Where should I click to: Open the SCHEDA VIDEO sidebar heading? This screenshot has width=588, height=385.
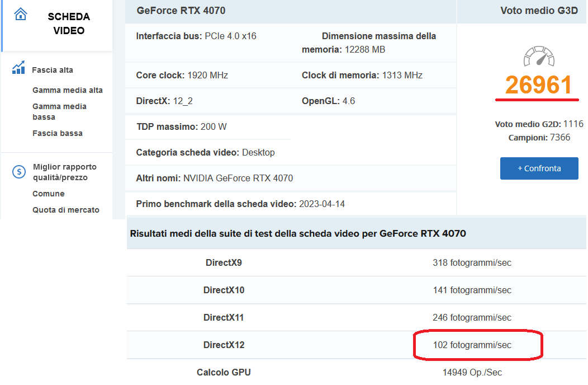point(69,24)
